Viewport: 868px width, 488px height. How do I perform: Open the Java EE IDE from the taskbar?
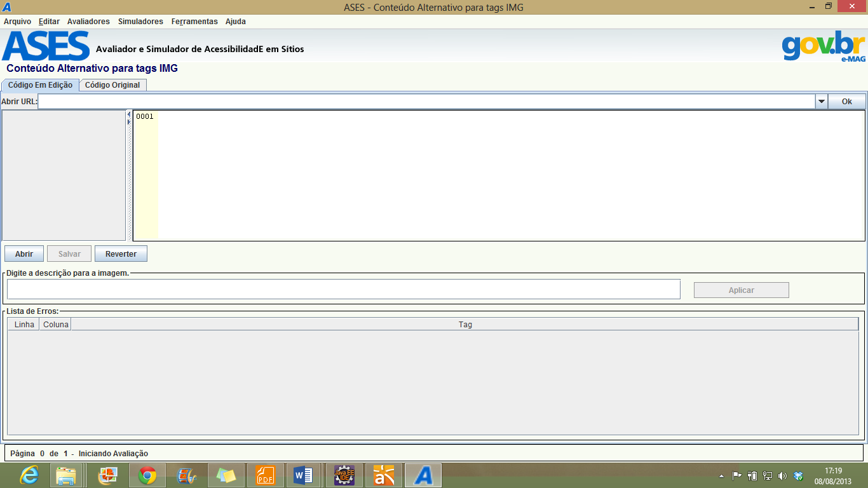tap(344, 475)
